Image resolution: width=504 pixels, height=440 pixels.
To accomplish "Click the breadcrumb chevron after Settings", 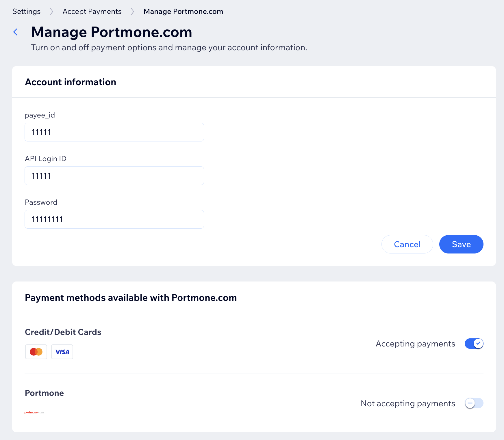I will [x=51, y=12].
